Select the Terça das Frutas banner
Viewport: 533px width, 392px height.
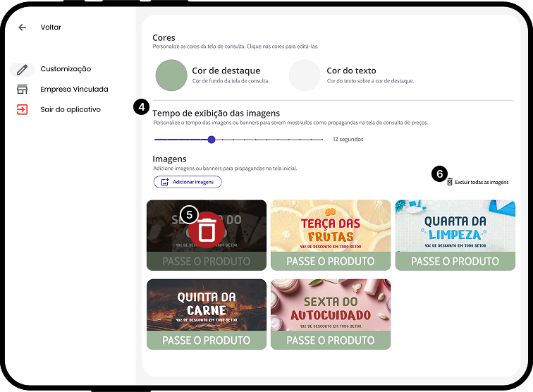pyautogui.click(x=331, y=227)
